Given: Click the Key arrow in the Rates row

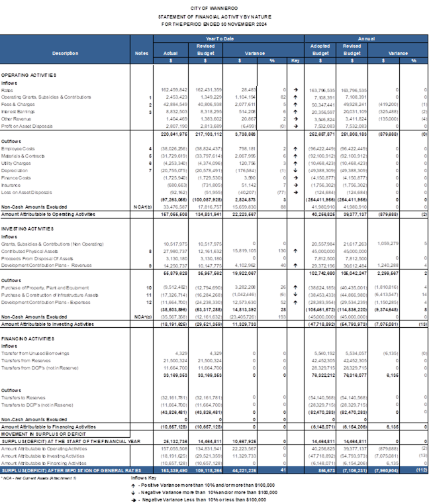Looking at the screenshot, I should (295, 88).
